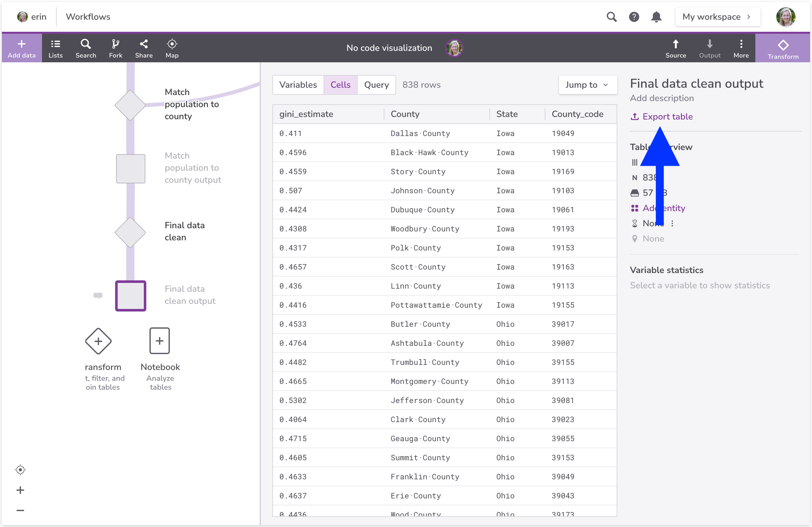The width and height of the screenshot is (812, 527).
Task: Click Add description text
Action: click(661, 98)
